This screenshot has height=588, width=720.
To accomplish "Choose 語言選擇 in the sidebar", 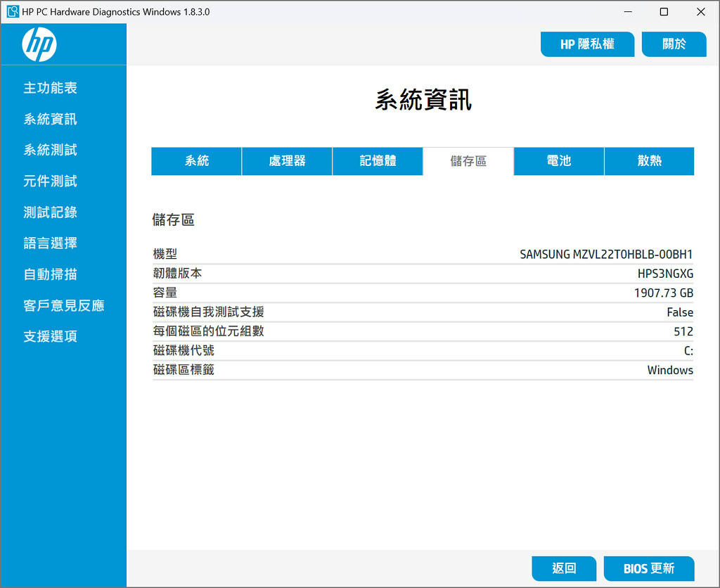I will pyautogui.click(x=50, y=243).
